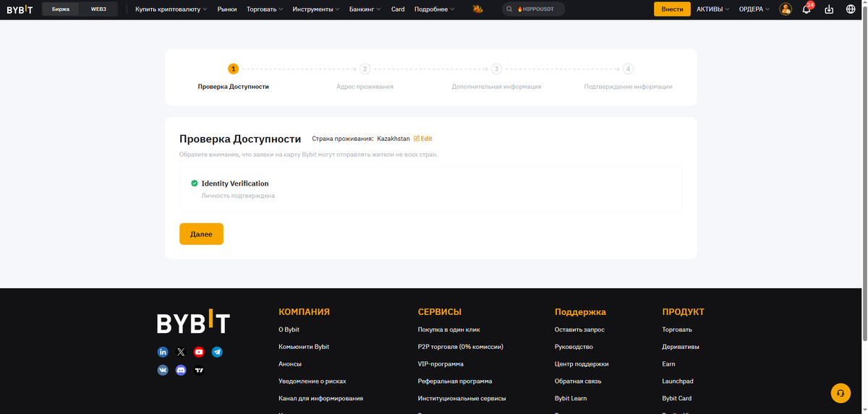Select step 2 circle Адрес проживания

click(x=365, y=69)
